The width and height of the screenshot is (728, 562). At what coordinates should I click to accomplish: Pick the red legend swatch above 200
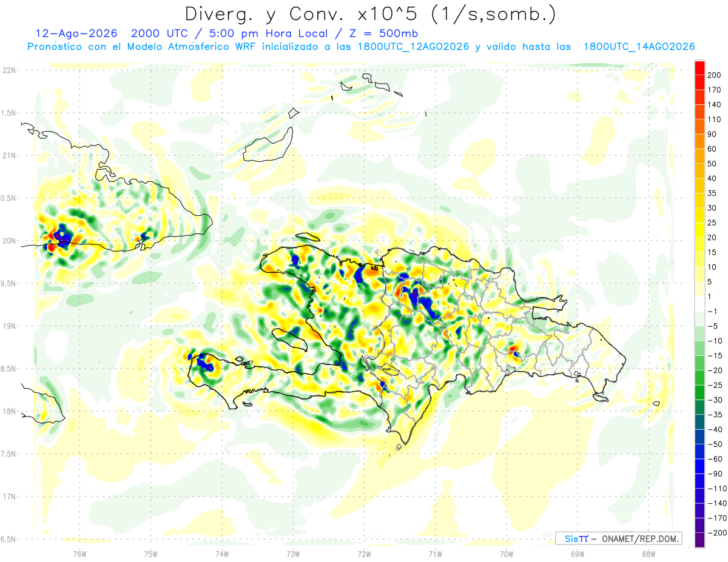coord(699,68)
